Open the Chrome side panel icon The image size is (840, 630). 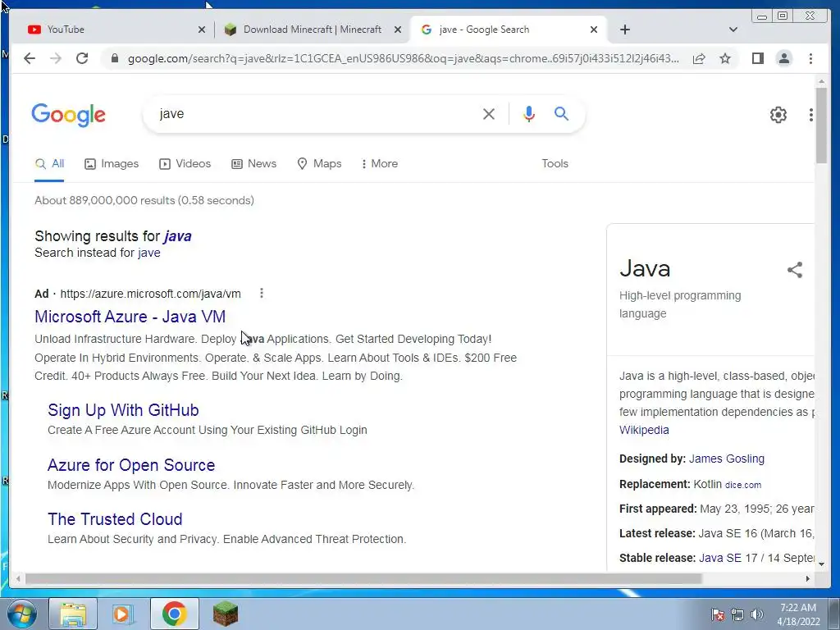click(757, 58)
